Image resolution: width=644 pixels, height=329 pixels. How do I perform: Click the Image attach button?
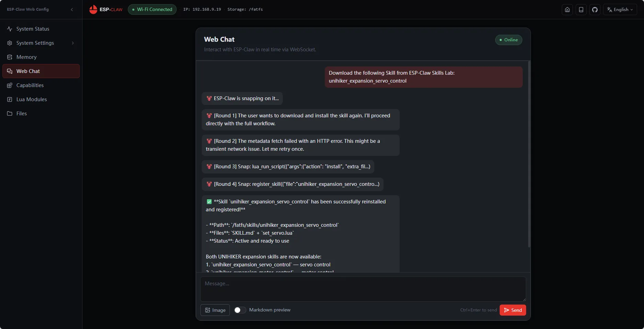(215, 310)
